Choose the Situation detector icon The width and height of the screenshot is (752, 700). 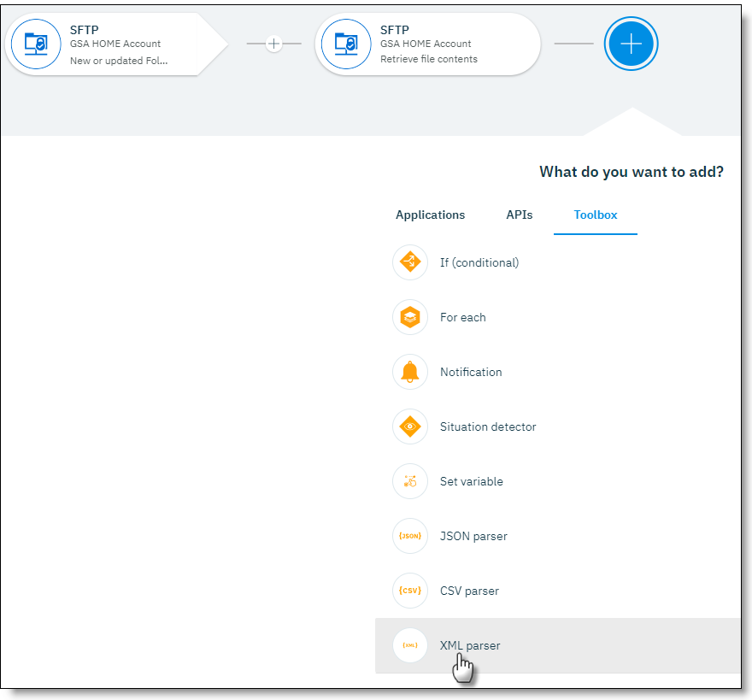tap(410, 426)
